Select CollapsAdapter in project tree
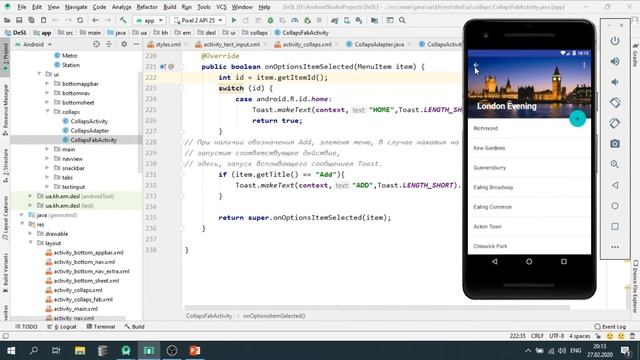 point(89,131)
